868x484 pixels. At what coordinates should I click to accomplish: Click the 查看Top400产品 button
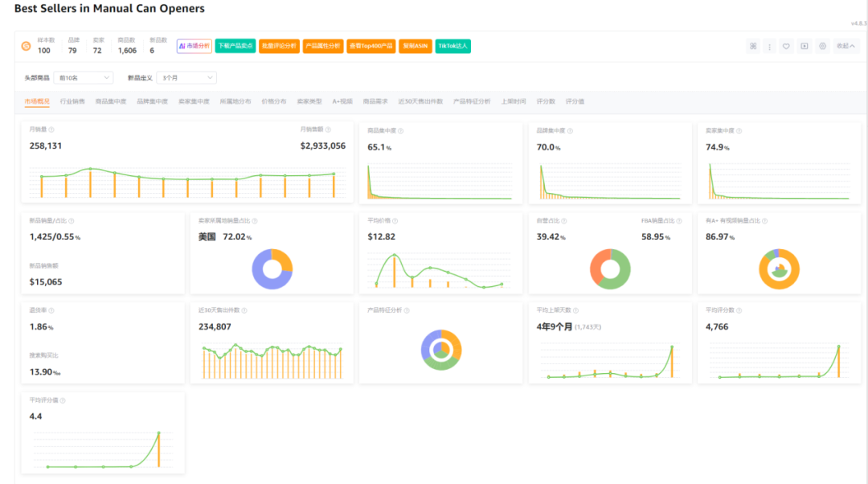click(x=371, y=46)
